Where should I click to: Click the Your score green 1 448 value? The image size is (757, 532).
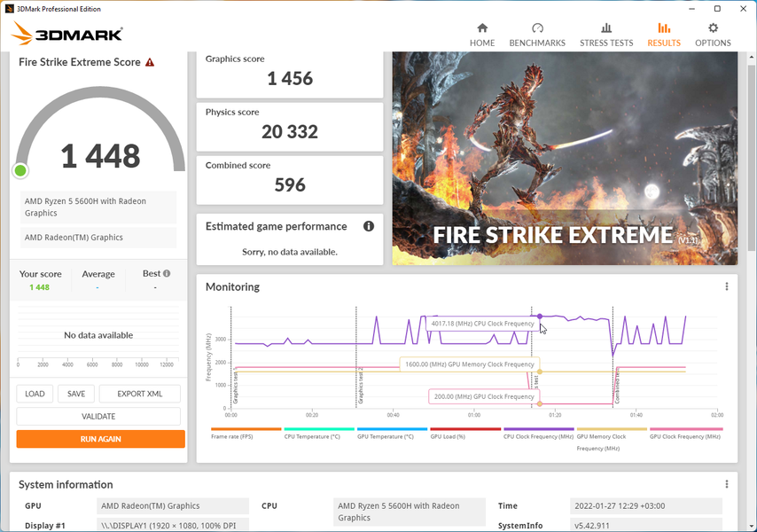(x=40, y=287)
